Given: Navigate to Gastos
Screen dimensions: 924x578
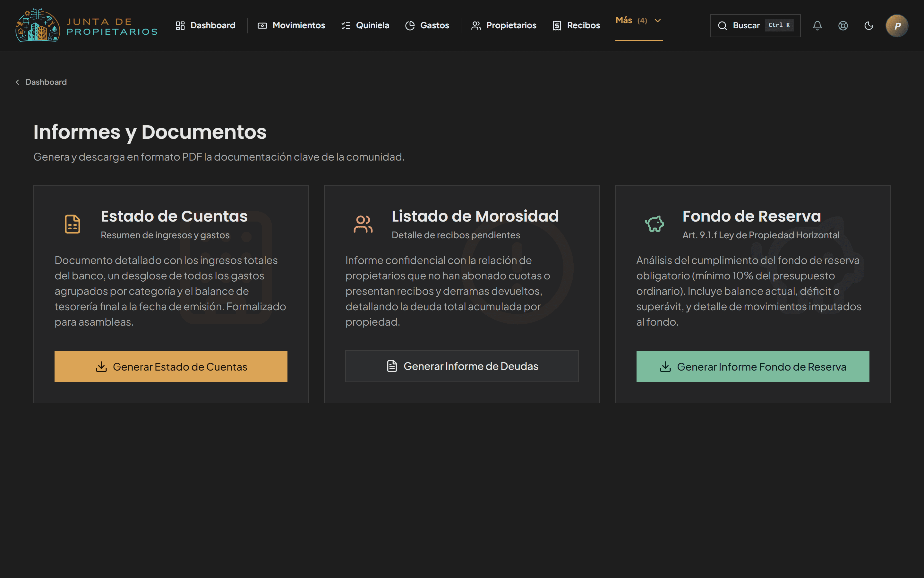Looking at the screenshot, I should 427,25.
